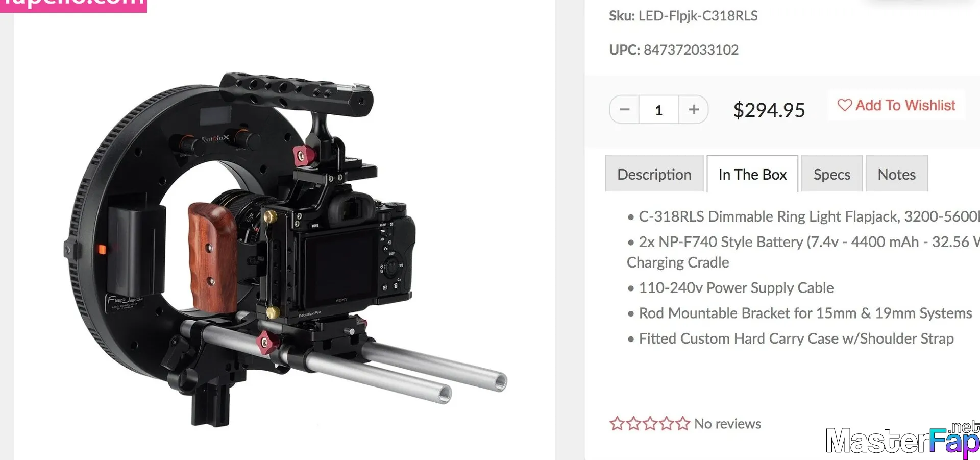Select the In The Box tab
980x460 pixels.
[752, 174]
